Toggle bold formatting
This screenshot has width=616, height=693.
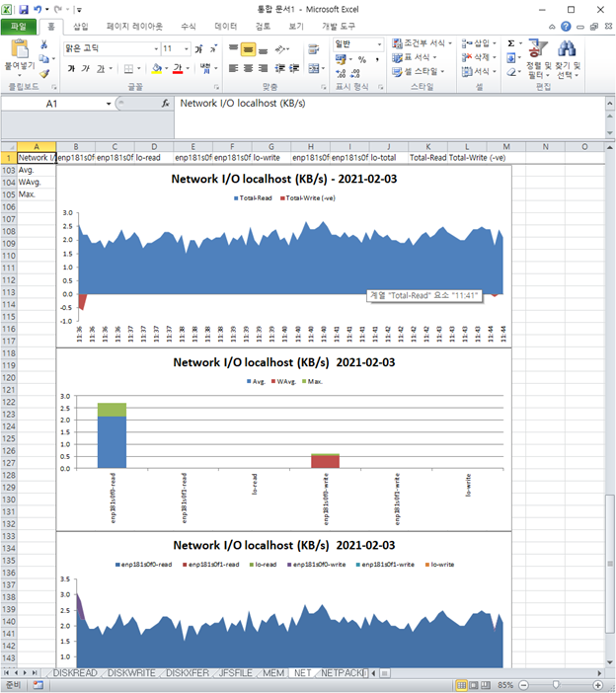click(x=71, y=68)
